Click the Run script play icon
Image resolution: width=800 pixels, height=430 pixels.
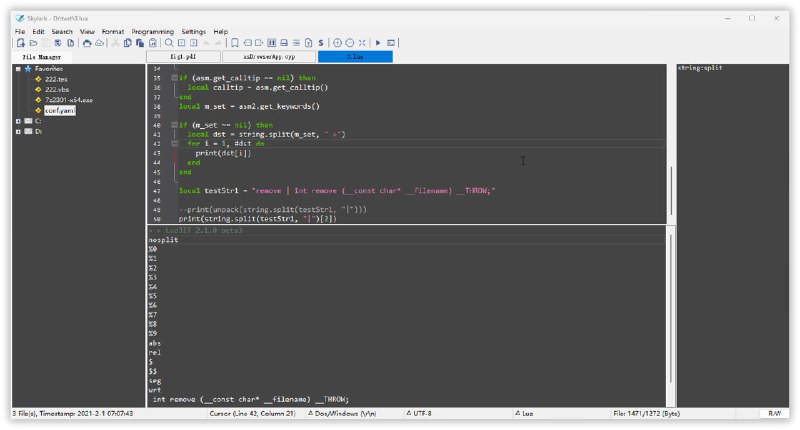(x=378, y=43)
